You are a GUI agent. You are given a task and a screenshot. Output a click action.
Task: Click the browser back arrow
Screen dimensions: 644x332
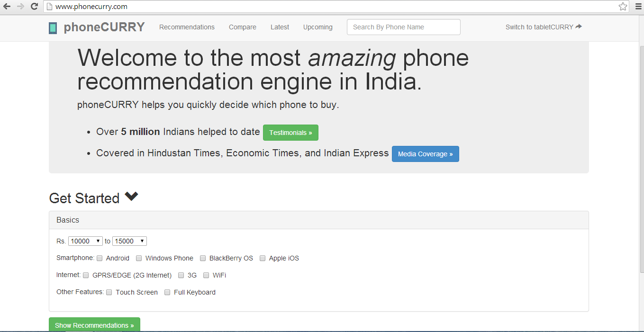click(7, 7)
